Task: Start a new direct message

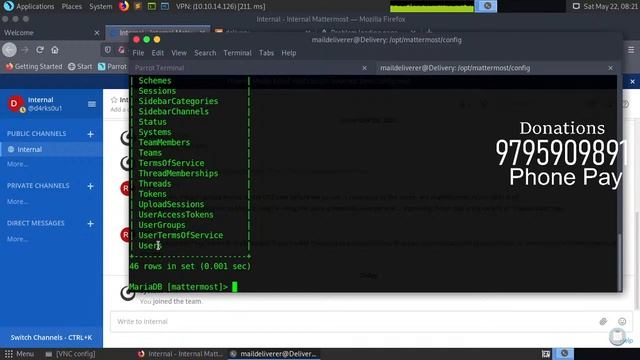Action: pos(91,224)
